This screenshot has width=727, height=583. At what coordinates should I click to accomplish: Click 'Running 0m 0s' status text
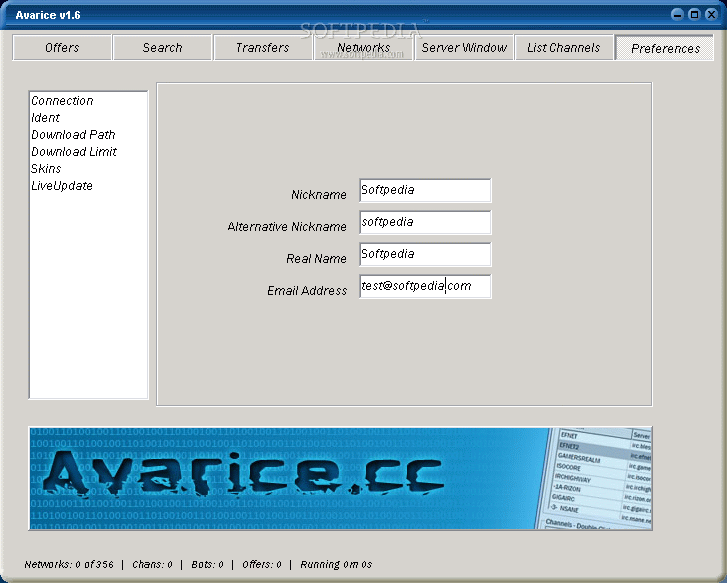336,564
